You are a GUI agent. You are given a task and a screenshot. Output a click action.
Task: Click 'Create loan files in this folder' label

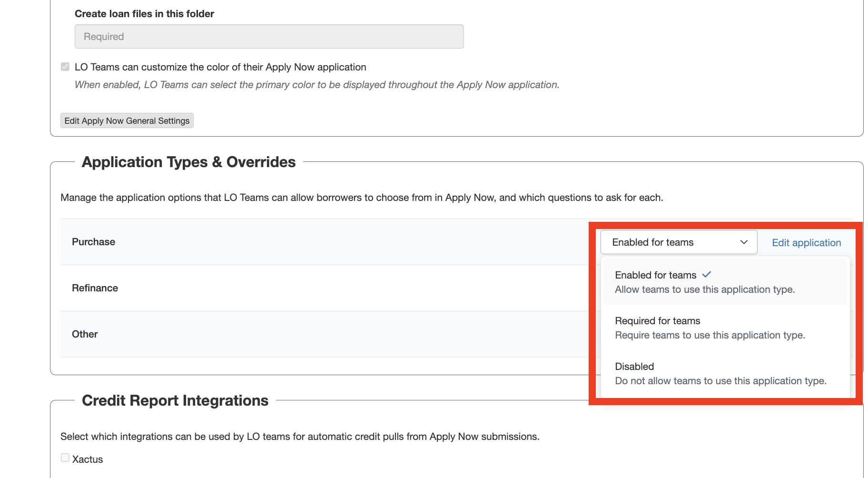144,14
